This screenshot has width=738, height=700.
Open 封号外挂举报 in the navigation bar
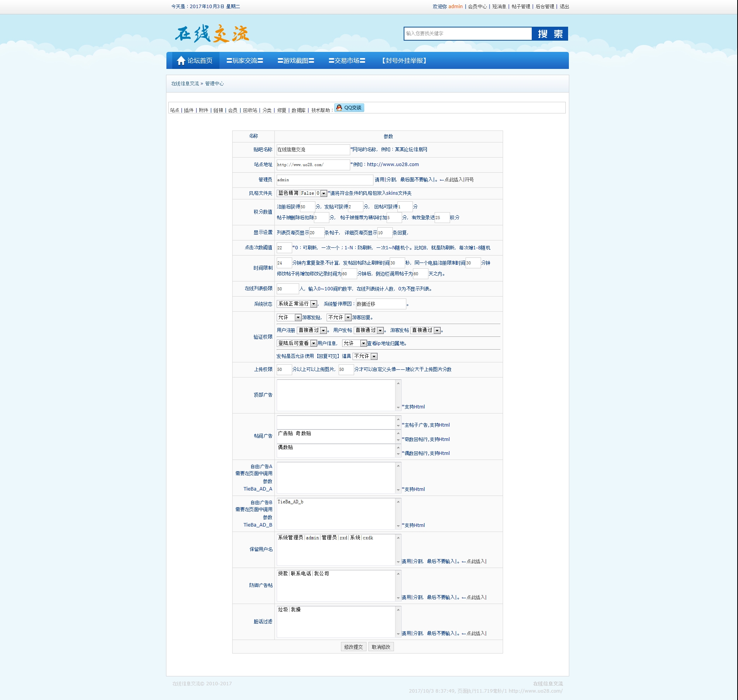click(x=404, y=61)
